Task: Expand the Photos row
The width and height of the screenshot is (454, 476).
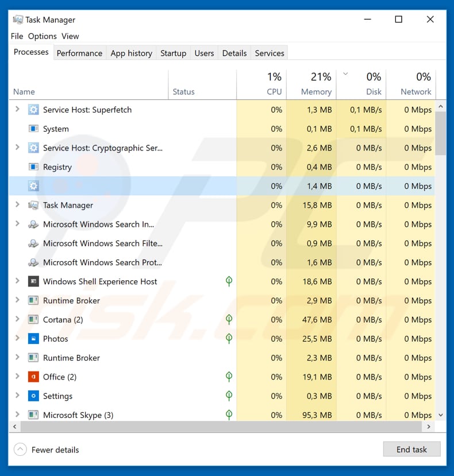Action: tap(17, 338)
